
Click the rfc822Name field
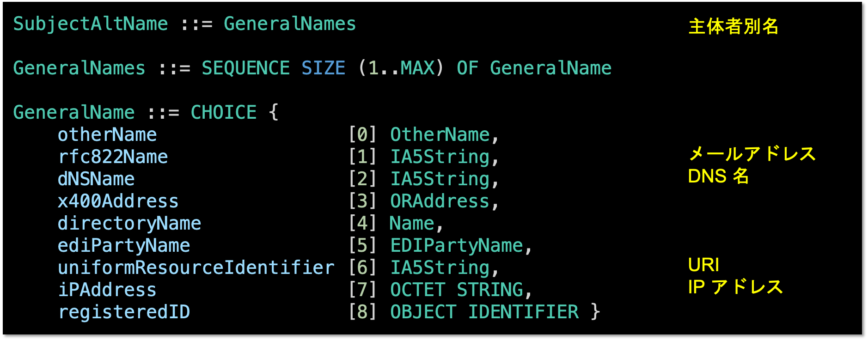click(113, 157)
